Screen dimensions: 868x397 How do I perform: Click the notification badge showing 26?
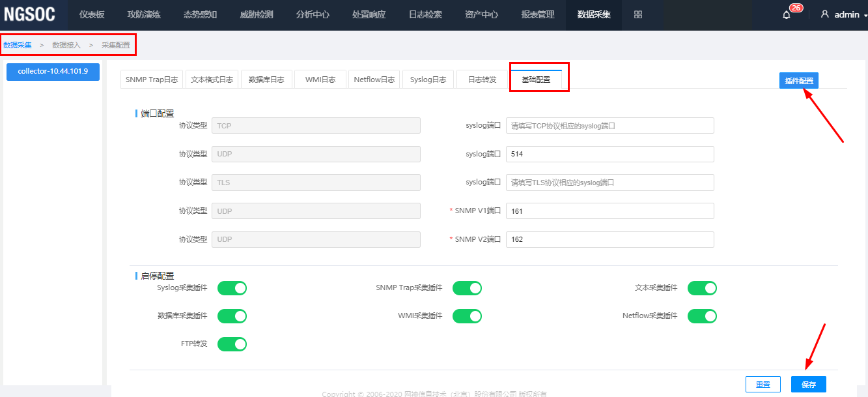coord(796,8)
